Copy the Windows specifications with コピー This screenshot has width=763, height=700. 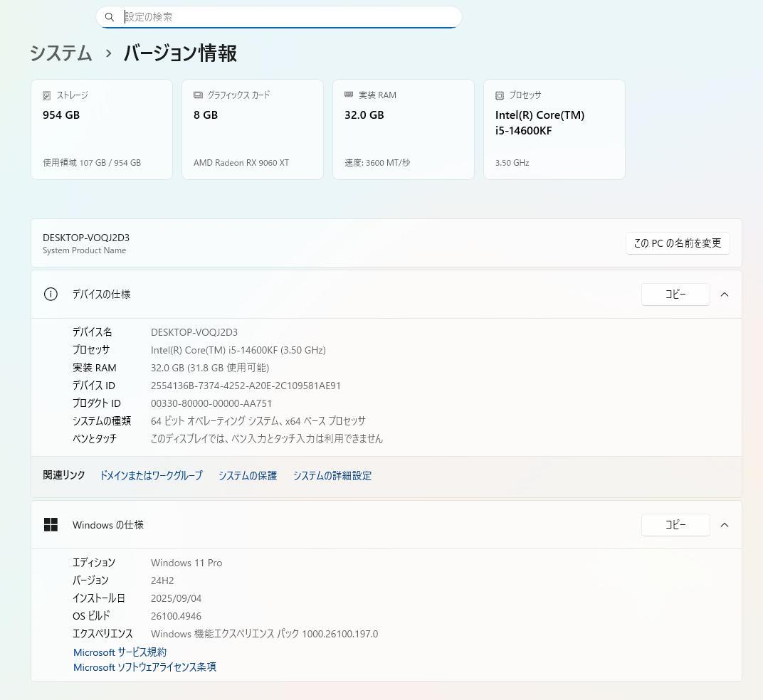point(675,525)
